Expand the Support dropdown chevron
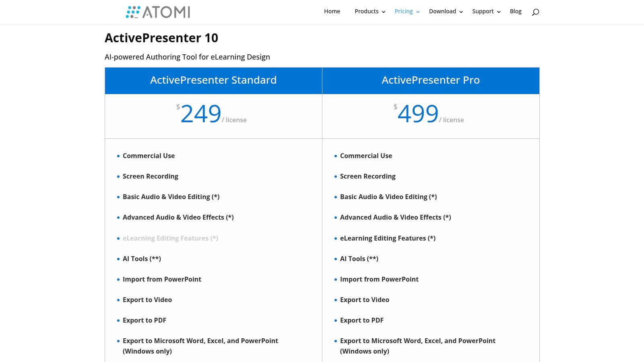 point(499,12)
